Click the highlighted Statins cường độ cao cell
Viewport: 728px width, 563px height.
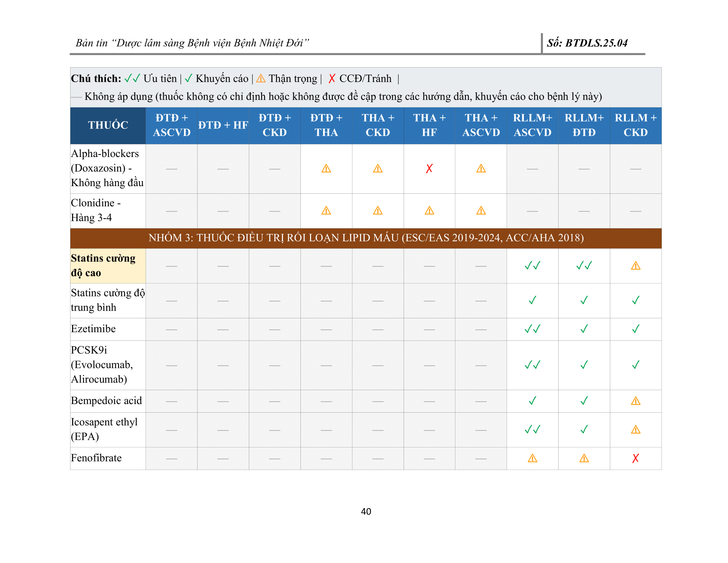tap(108, 266)
